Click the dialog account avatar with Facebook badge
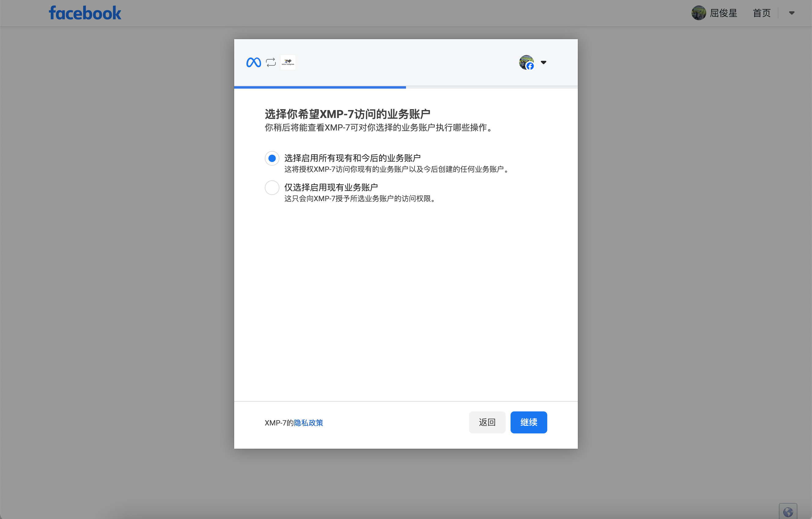 tap(526, 62)
